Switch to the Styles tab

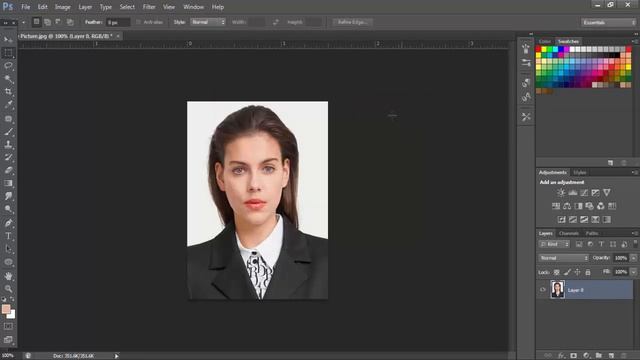[580, 173]
